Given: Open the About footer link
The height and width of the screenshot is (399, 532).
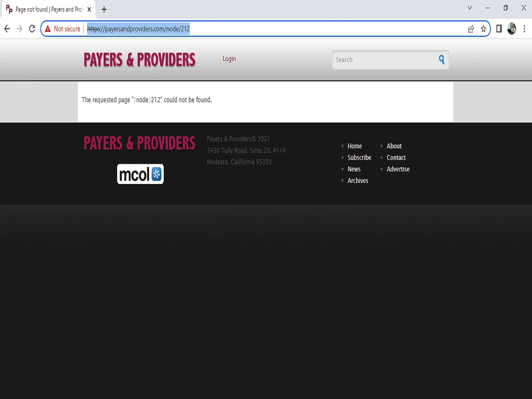Looking at the screenshot, I should (x=394, y=146).
